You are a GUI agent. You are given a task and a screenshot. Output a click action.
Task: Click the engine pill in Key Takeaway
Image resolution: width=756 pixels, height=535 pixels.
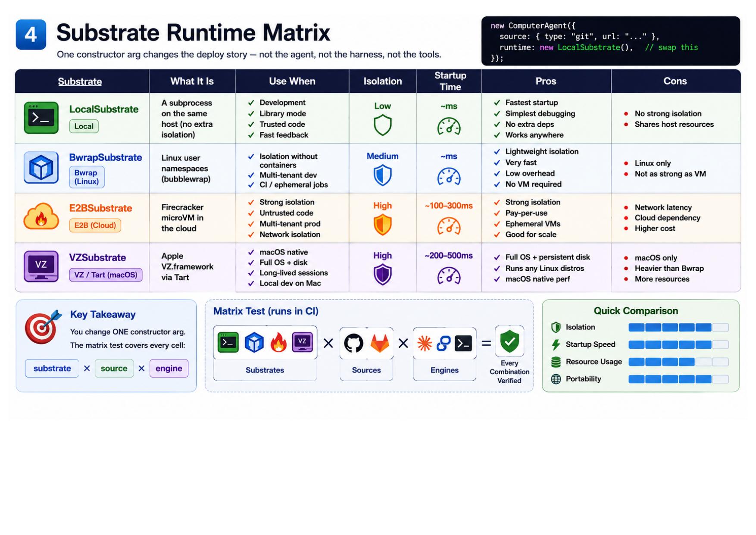click(x=169, y=368)
